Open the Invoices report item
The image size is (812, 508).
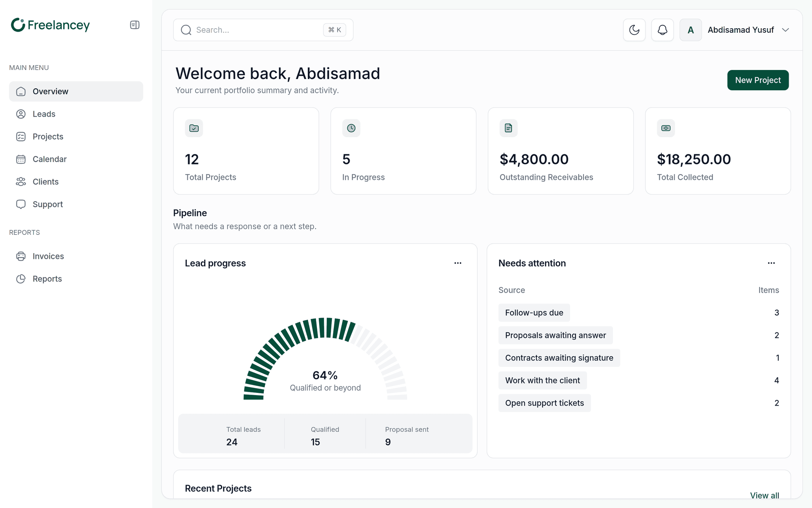click(76, 256)
